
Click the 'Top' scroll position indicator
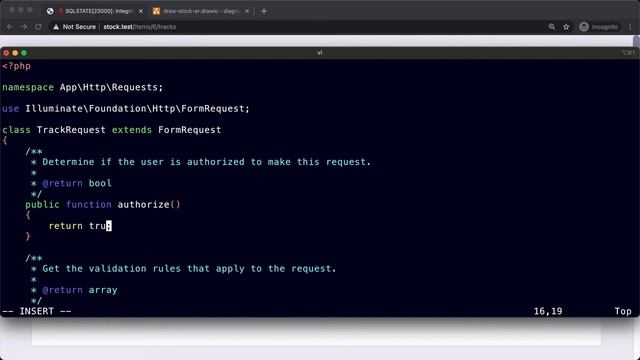[x=623, y=311]
